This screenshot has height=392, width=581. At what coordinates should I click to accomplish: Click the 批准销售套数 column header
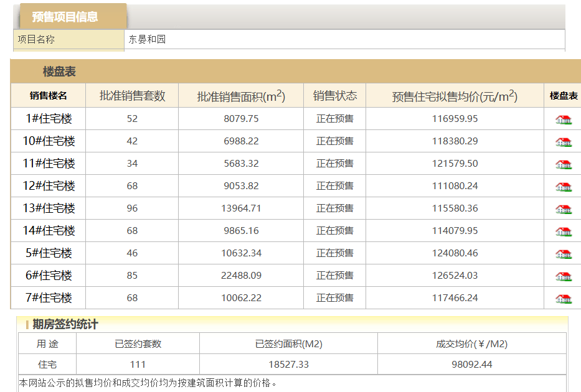pos(132,96)
